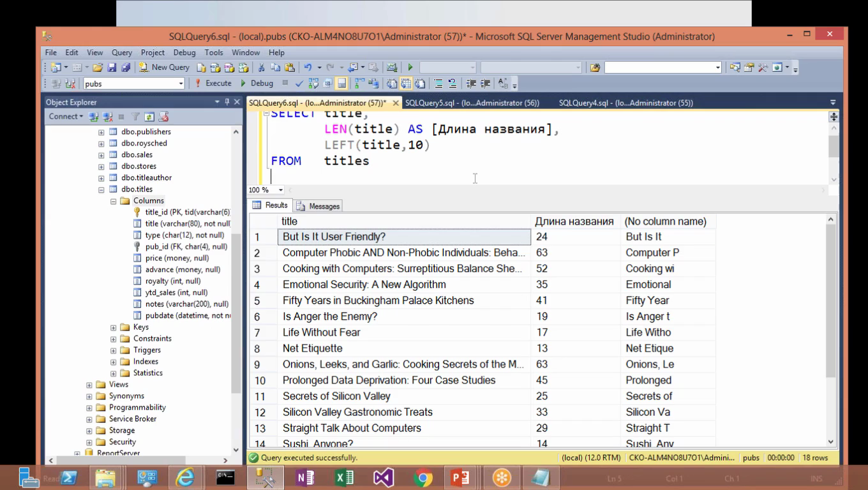The image size is (868, 490).
Task: Click the '(No column name)' column header
Action: pos(666,221)
